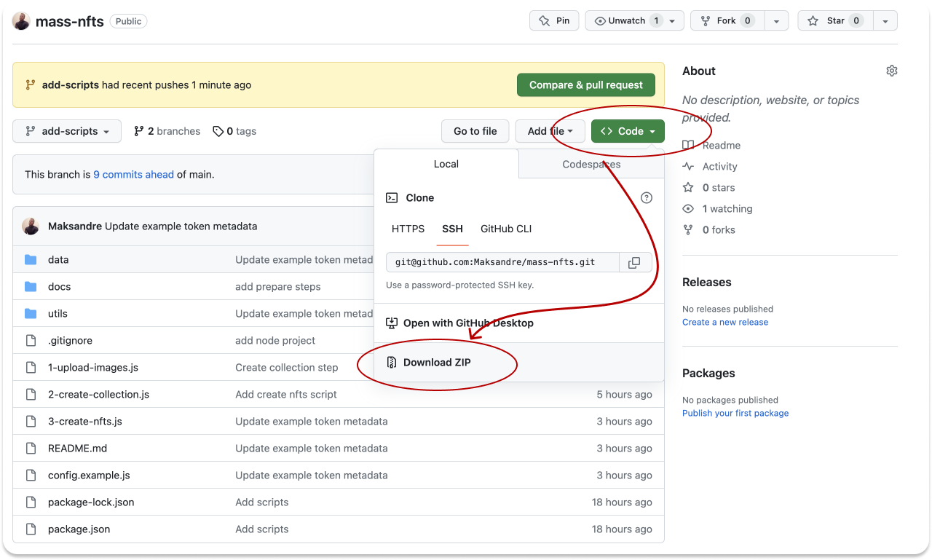
Task: Click Publish your first package link
Action: click(735, 414)
